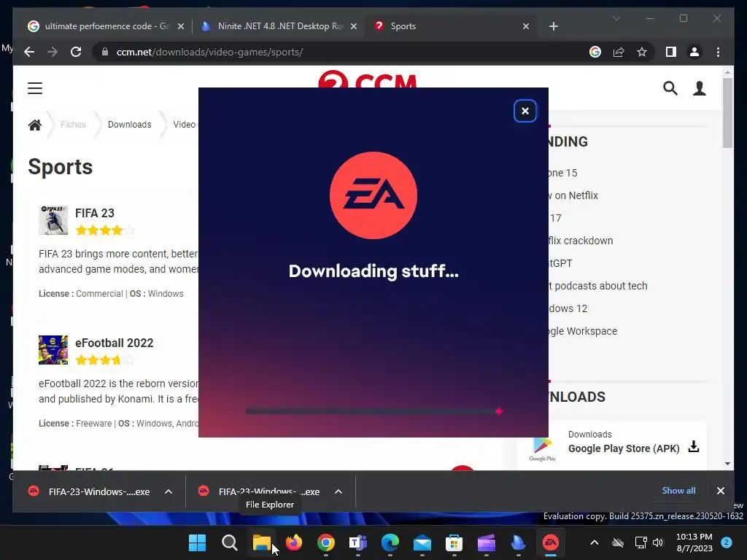The height and width of the screenshot is (560, 747).
Task: Open eFootball 2022 title link
Action: coord(115,343)
